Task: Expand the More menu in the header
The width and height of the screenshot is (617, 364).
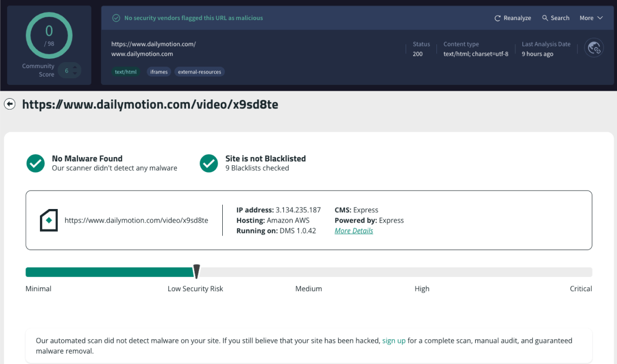Action: point(591,17)
